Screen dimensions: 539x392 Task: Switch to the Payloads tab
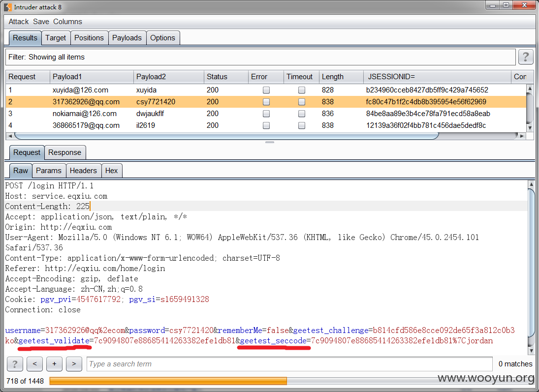click(x=127, y=38)
